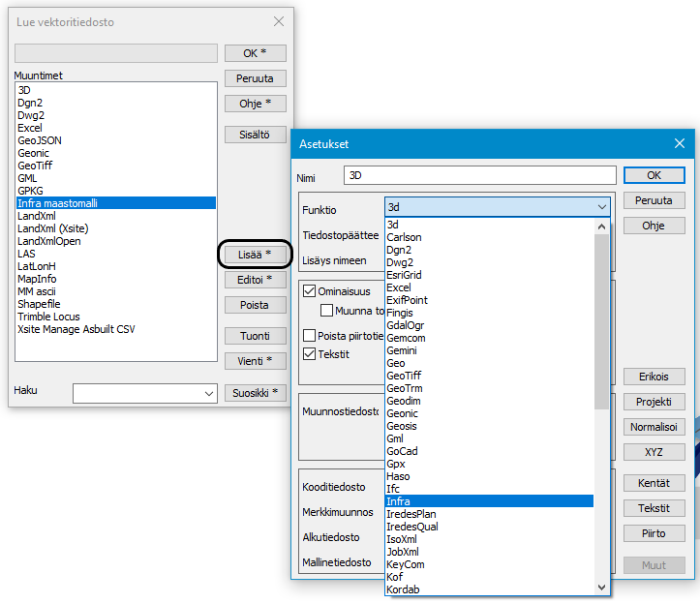Click the Editoi * button
Image resolution: width=700 pixels, height=604 pixels.
256,280
